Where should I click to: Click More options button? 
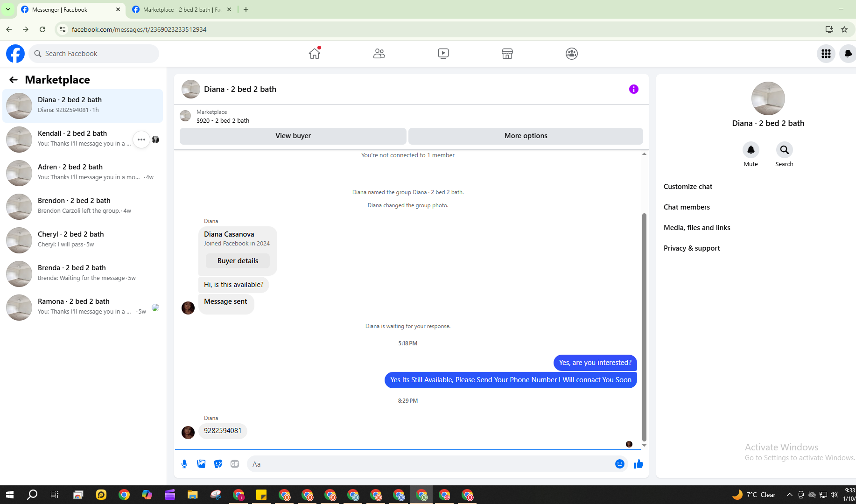[x=526, y=136]
